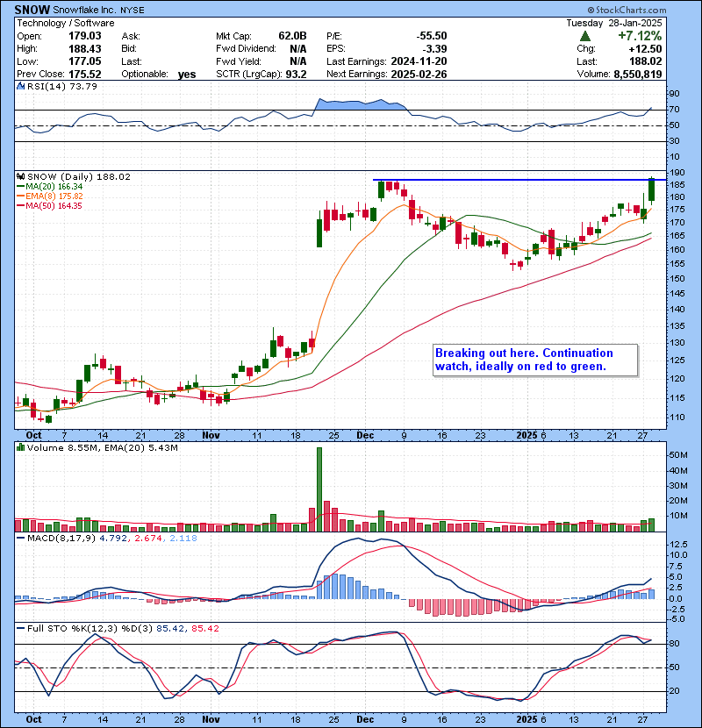702x728 pixels.
Task: Click the Volume 8.55M, EMA(20) 5.43M label
Action: click(102, 447)
